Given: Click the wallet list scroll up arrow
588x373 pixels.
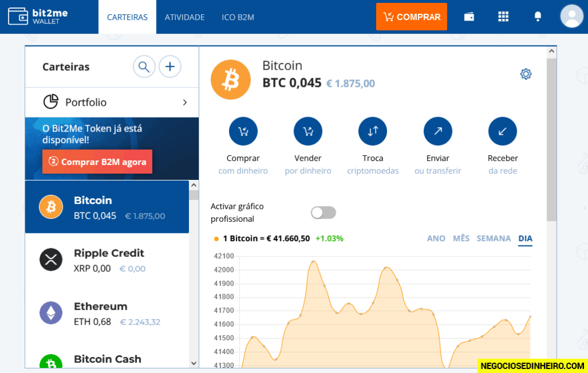Looking at the screenshot, I should [194, 185].
